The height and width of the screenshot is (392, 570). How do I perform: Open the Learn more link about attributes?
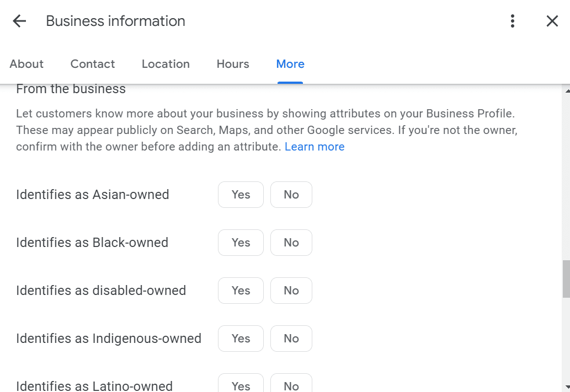click(315, 146)
